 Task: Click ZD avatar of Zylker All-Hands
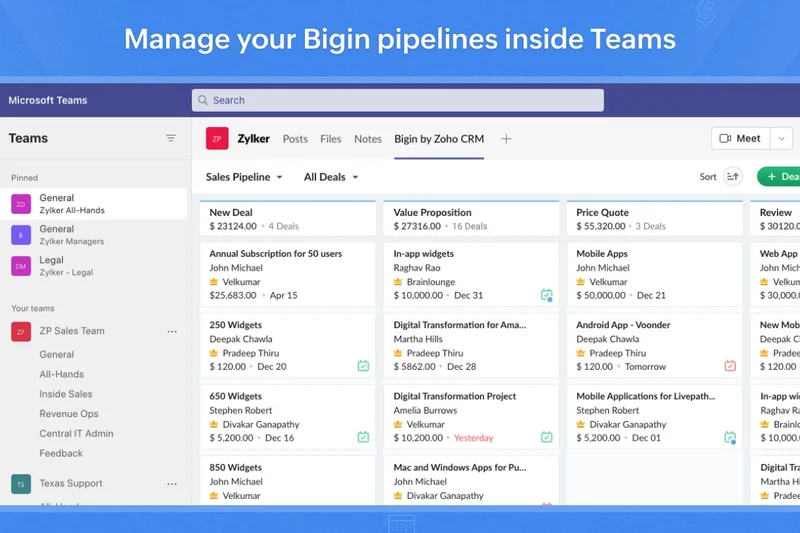pyautogui.click(x=21, y=204)
